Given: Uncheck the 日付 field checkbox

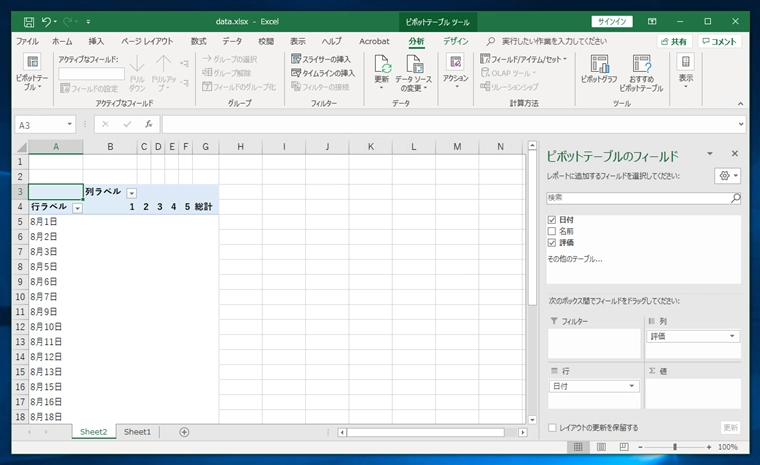Looking at the screenshot, I should [552, 219].
